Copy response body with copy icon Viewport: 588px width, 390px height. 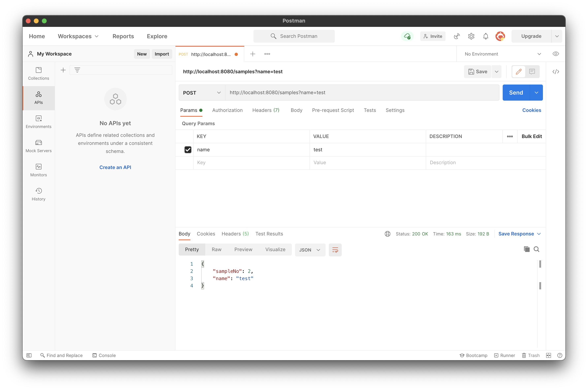527,249
